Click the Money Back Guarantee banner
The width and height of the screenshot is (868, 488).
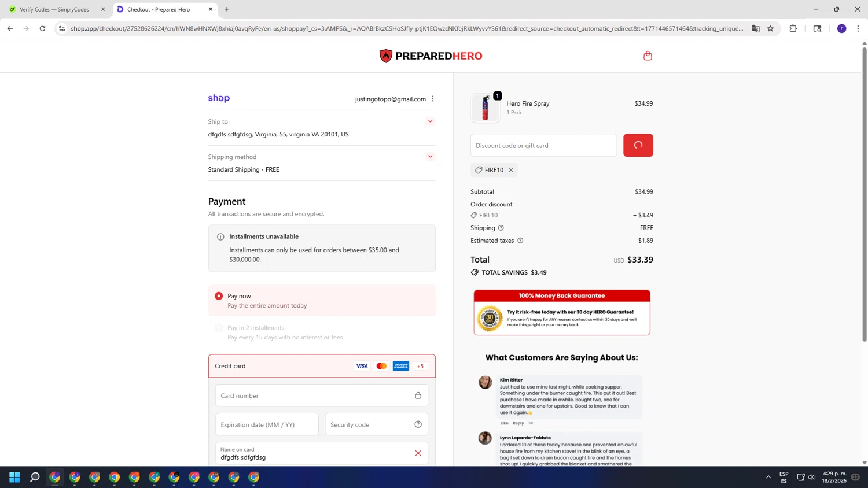(x=562, y=312)
